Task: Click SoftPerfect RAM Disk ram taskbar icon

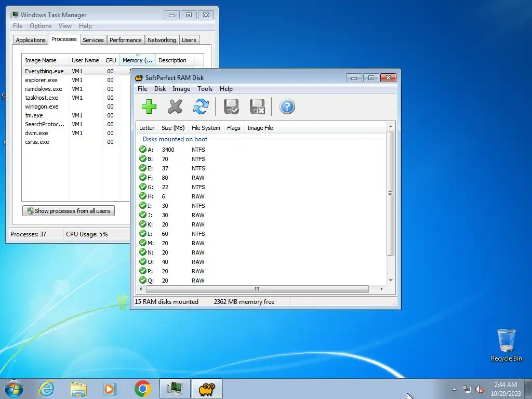Action: [x=207, y=389]
